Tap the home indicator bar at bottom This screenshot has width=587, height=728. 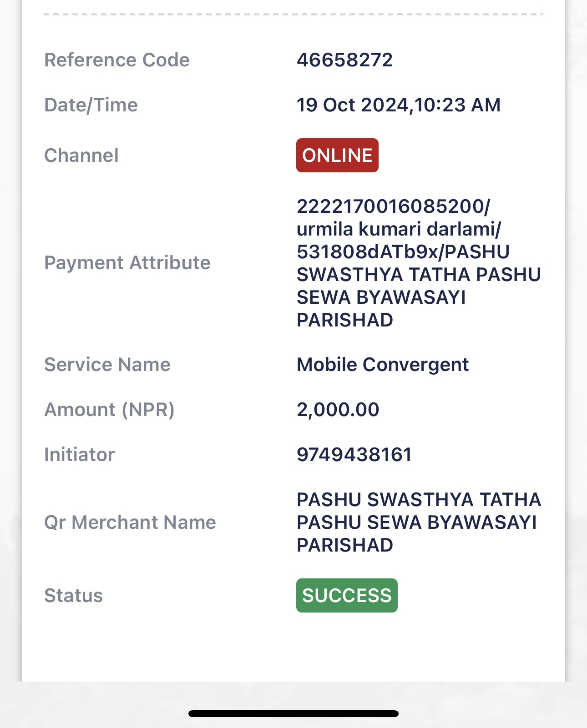[x=293, y=713]
